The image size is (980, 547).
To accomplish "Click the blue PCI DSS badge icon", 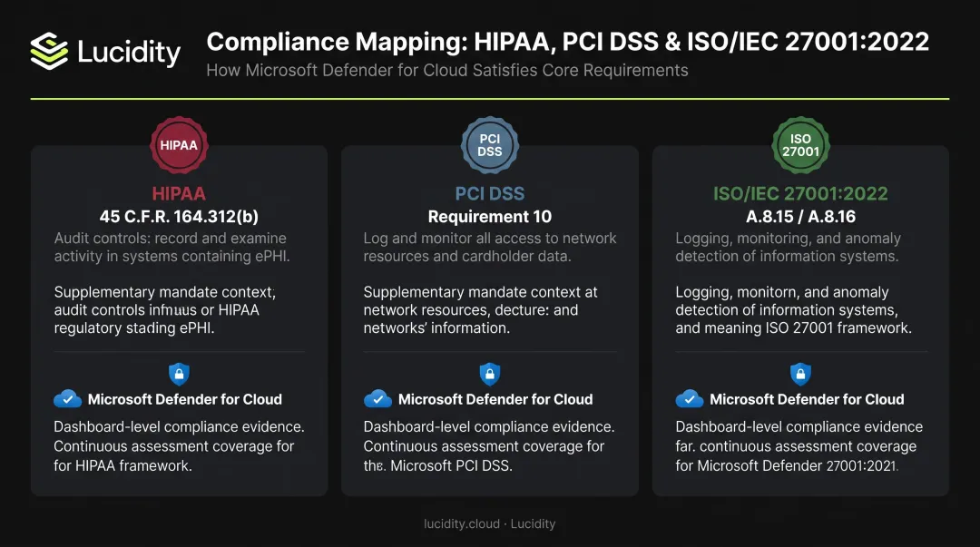I will [490, 145].
